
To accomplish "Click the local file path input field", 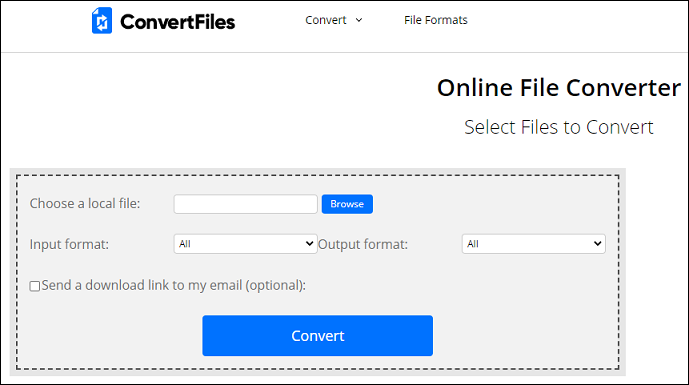I will pyautogui.click(x=246, y=204).
